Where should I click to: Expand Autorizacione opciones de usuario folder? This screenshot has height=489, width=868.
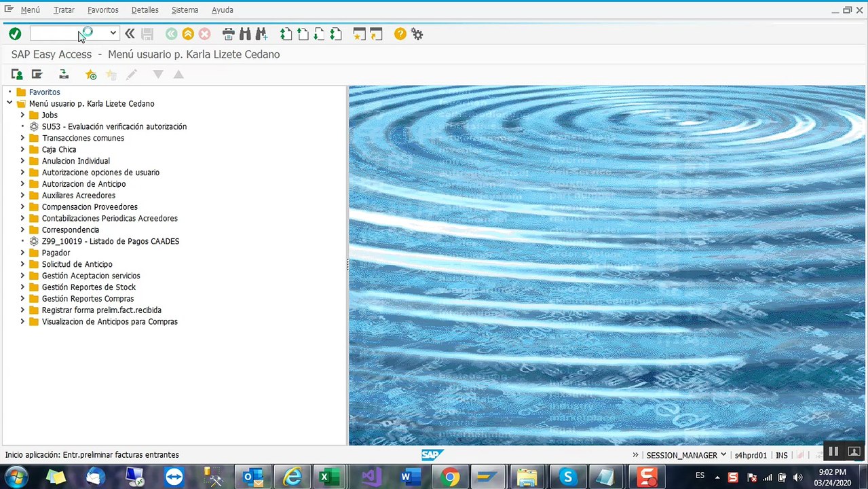22,173
